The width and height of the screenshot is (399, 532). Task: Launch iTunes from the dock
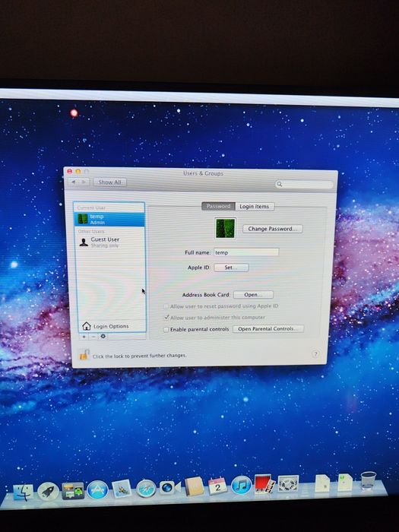241,485
